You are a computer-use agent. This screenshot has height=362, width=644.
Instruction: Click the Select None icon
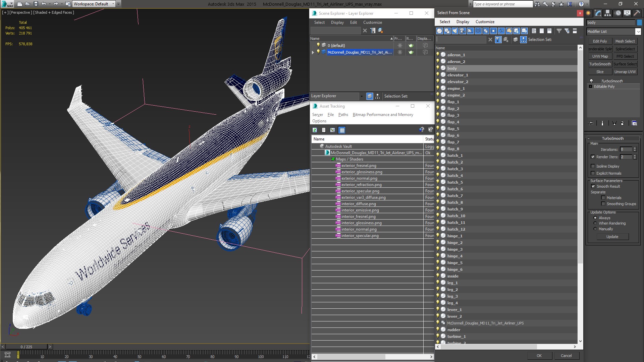pyautogui.click(x=542, y=31)
